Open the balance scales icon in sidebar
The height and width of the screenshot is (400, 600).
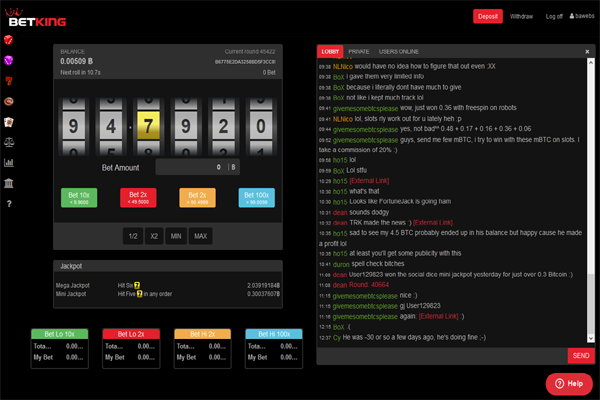9,142
